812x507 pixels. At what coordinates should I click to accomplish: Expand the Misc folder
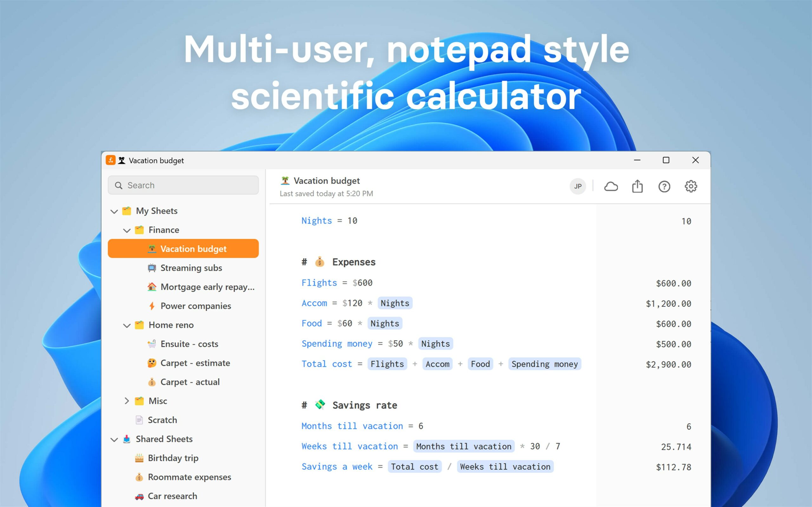pyautogui.click(x=127, y=401)
